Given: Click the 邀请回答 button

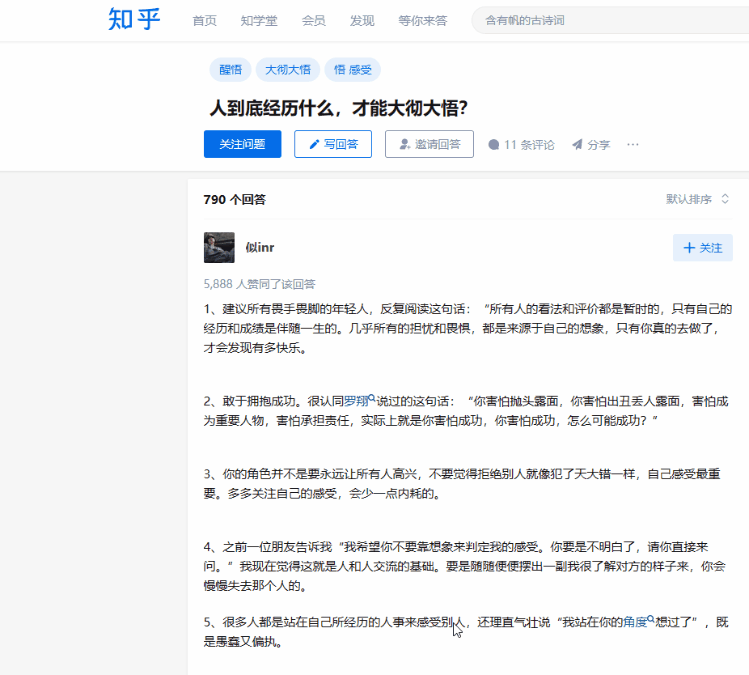Looking at the screenshot, I should 429,144.
